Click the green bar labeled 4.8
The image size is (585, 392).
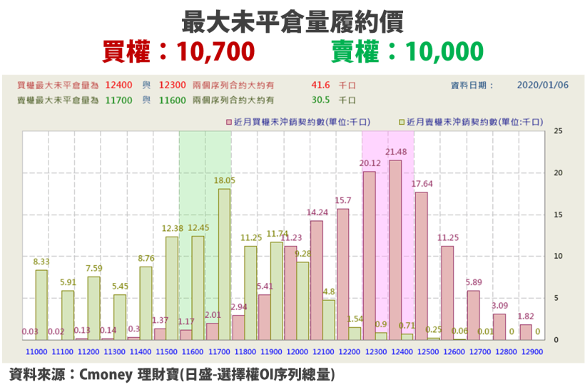point(329,320)
